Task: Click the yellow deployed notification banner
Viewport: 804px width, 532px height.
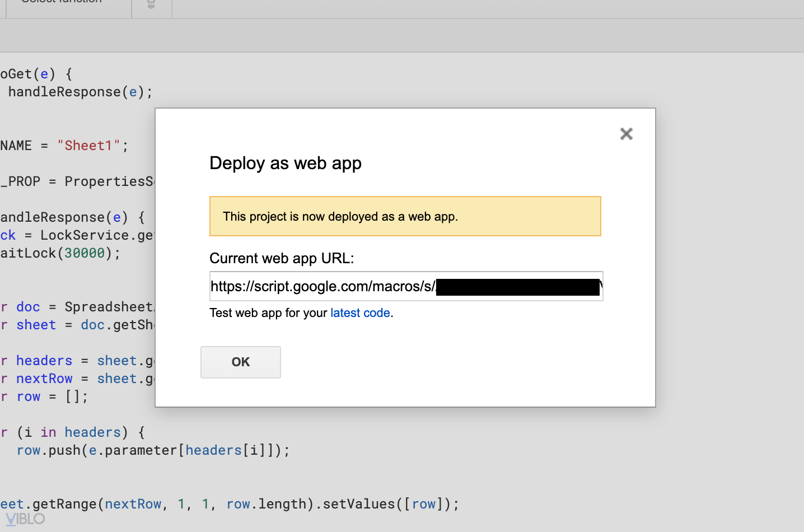Action: pos(405,216)
